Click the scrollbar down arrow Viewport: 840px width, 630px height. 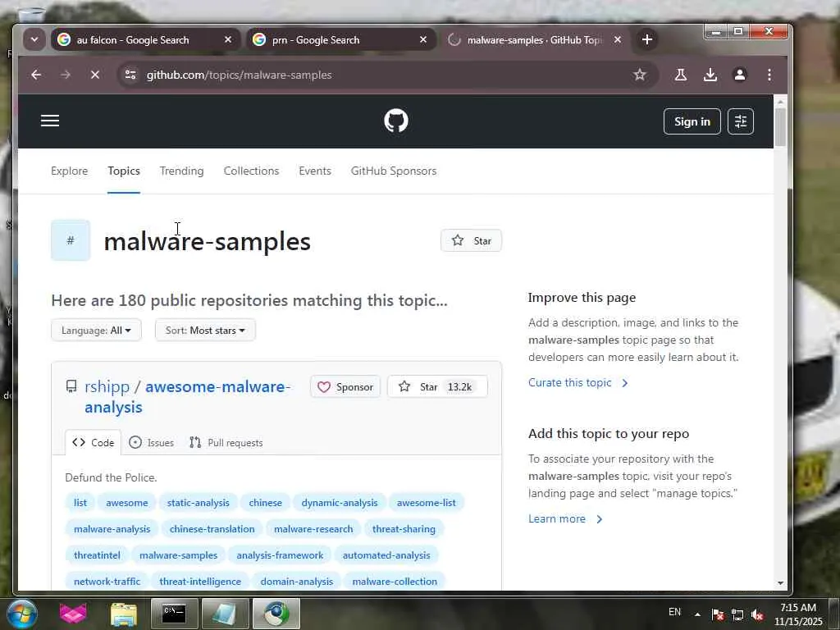click(781, 583)
